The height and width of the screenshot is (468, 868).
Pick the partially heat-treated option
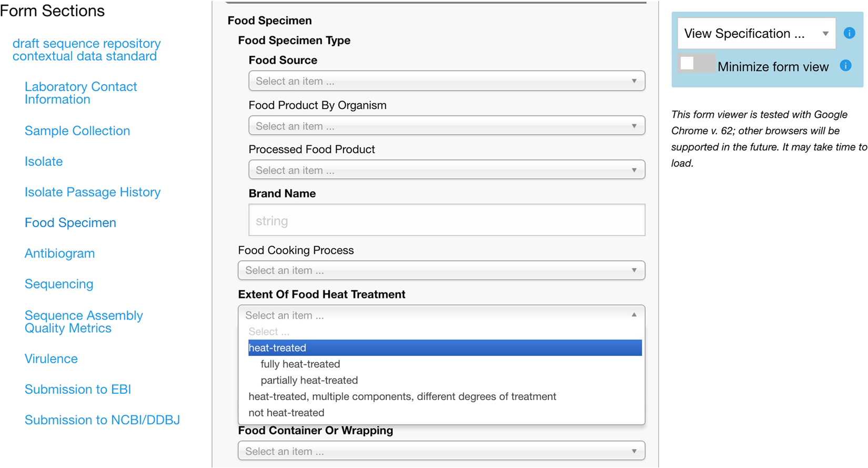click(x=309, y=381)
